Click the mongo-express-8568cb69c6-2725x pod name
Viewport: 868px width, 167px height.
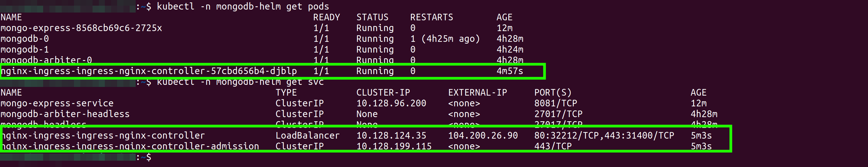tap(81, 28)
